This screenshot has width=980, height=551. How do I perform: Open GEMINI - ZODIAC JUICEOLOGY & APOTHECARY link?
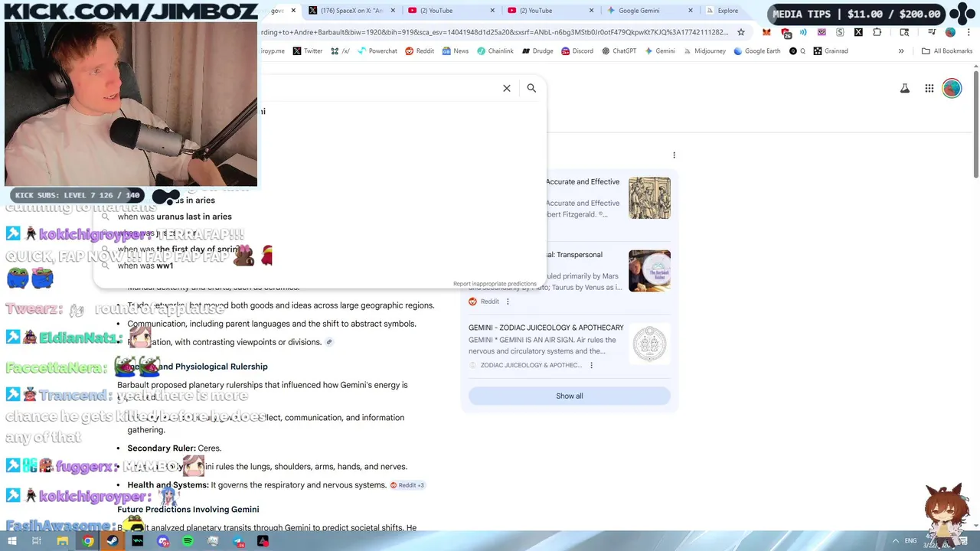[x=546, y=328]
